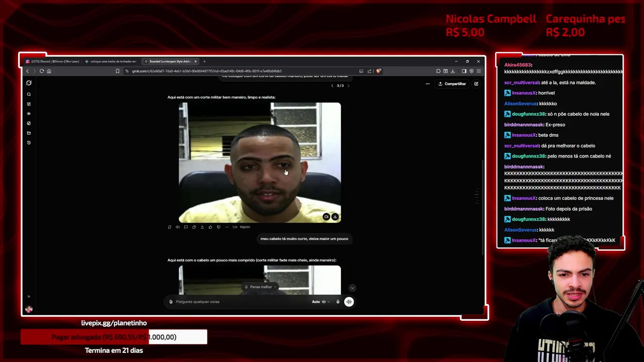644x362 pixels.
Task: Close the Bearded Lumberjack Style tab
Action: pyautogui.click(x=196, y=61)
